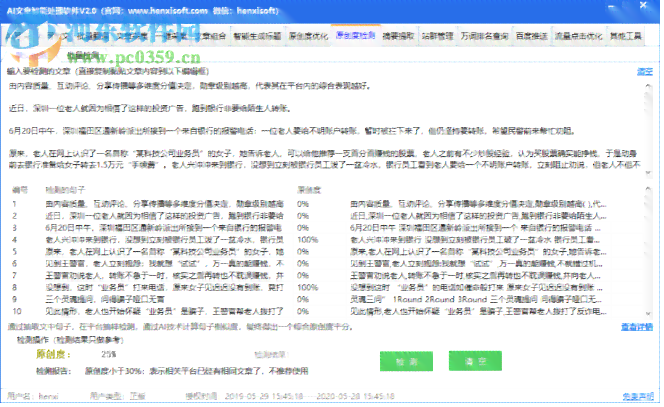Click the first article paragraph starting 由内容质量

[x=190, y=86]
